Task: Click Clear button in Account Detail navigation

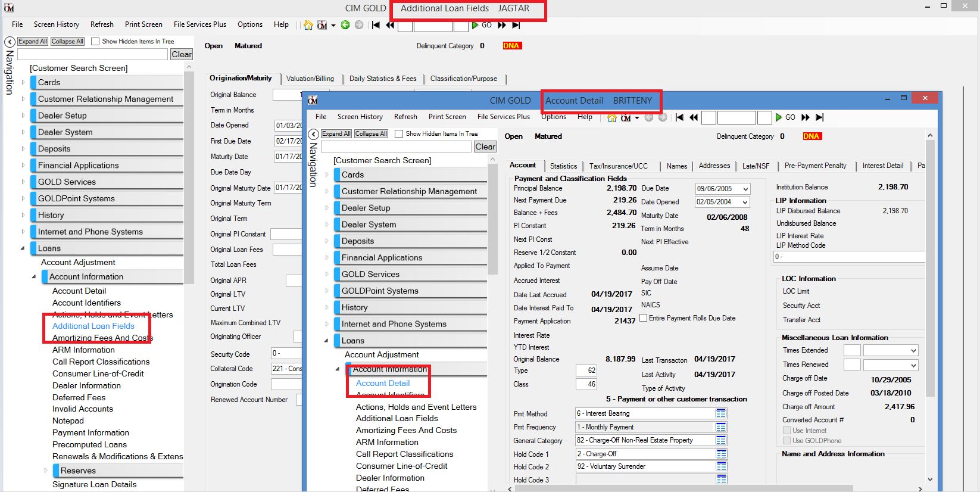Action: (x=485, y=147)
